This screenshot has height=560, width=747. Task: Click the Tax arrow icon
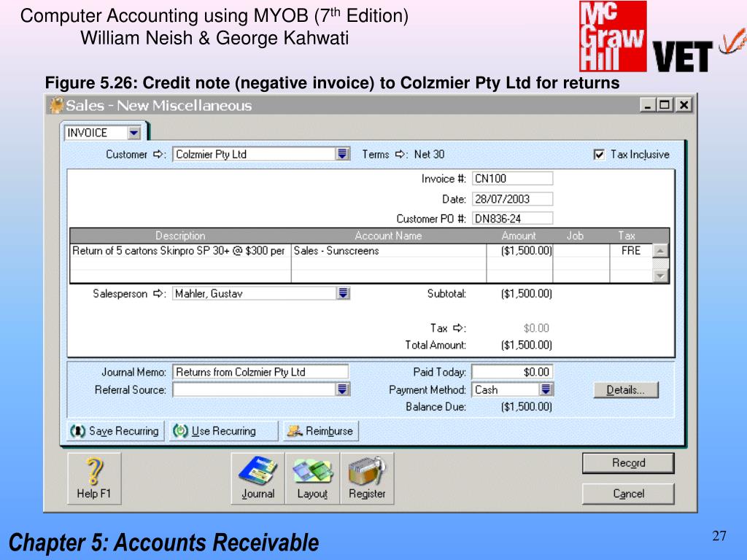coord(458,328)
